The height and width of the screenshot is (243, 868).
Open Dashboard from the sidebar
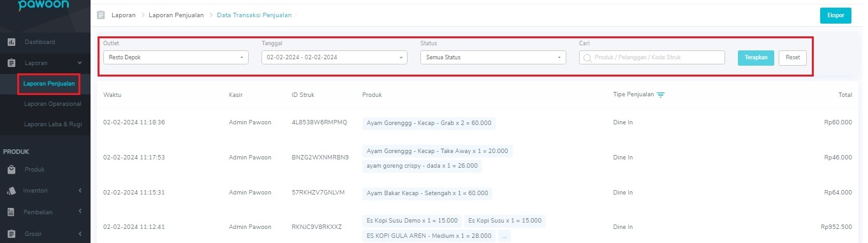40,42
